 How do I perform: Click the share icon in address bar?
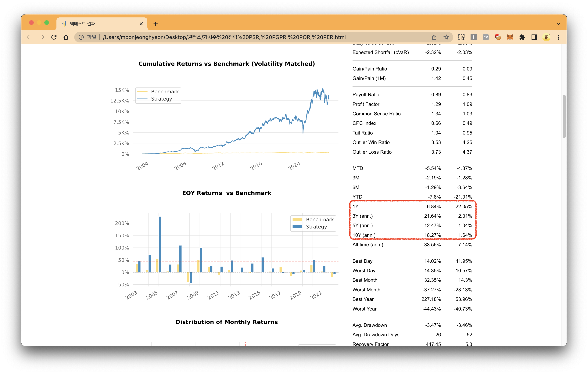coord(434,37)
